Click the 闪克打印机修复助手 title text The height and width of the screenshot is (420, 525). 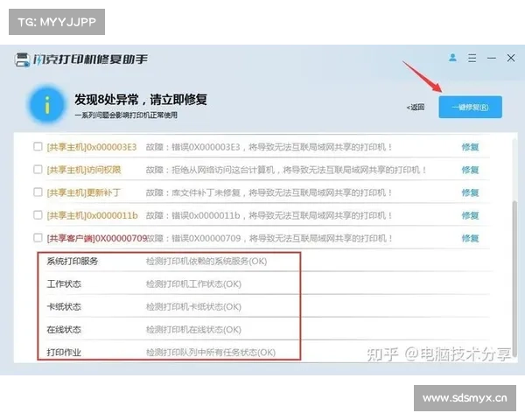pos(90,59)
